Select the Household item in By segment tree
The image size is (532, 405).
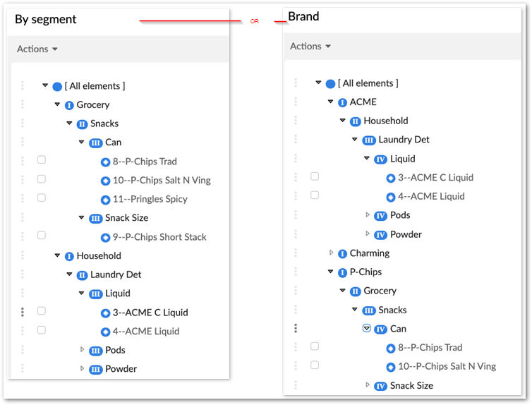[99, 255]
